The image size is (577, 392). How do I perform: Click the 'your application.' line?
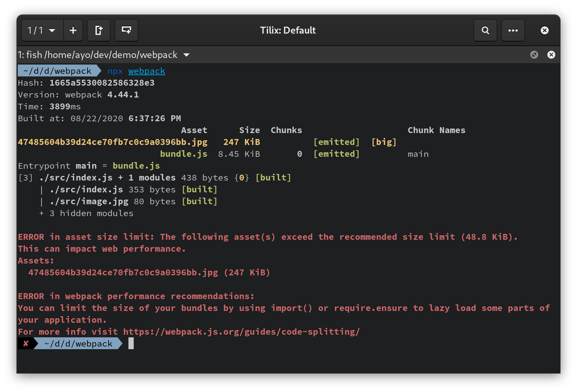(63, 320)
